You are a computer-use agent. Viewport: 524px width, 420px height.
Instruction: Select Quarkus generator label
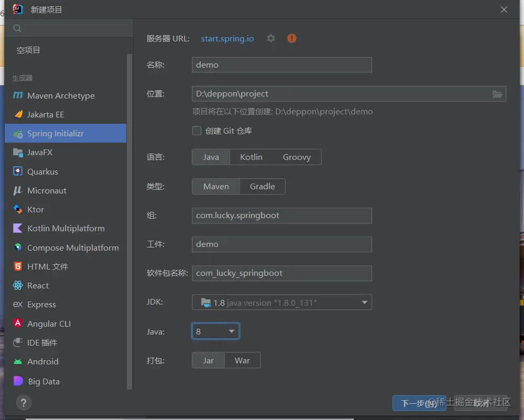(42, 172)
